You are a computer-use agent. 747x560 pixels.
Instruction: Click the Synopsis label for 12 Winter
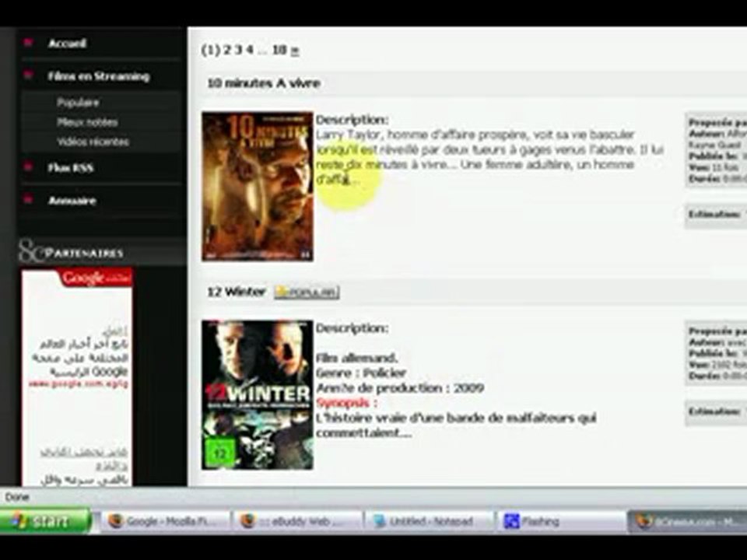[x=346, y=403]
